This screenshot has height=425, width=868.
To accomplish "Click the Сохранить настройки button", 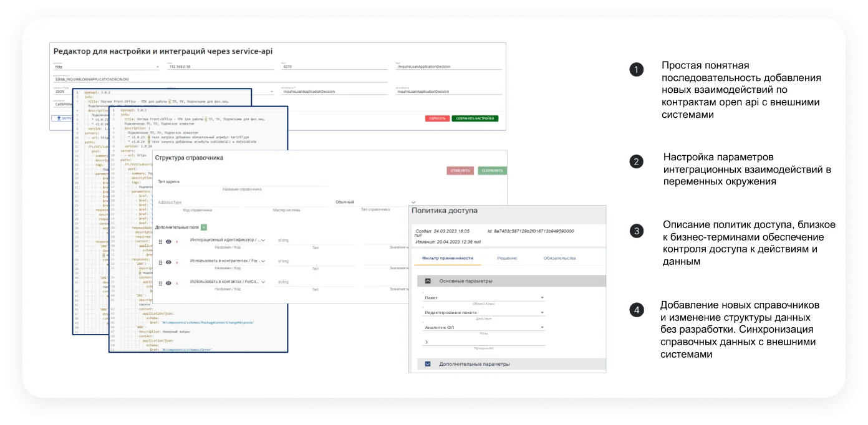I will pyautogui.click(x=475, y=118).
